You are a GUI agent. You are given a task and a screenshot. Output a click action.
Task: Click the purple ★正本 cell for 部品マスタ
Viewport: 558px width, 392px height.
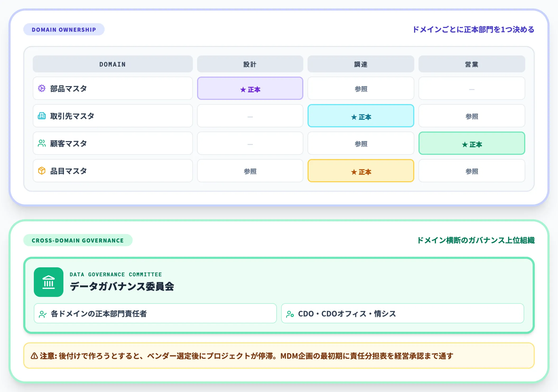click(x=250, y=88)
